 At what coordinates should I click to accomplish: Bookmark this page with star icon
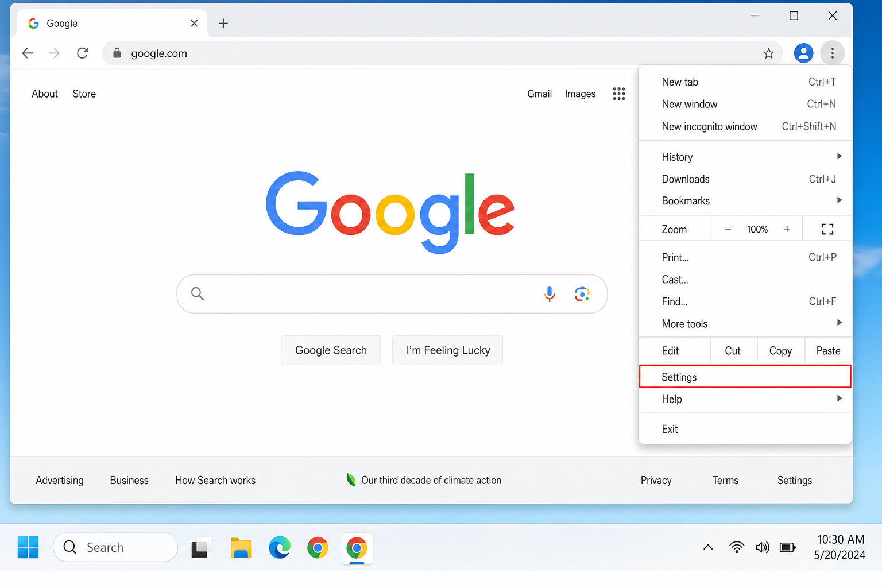(768, 53)
